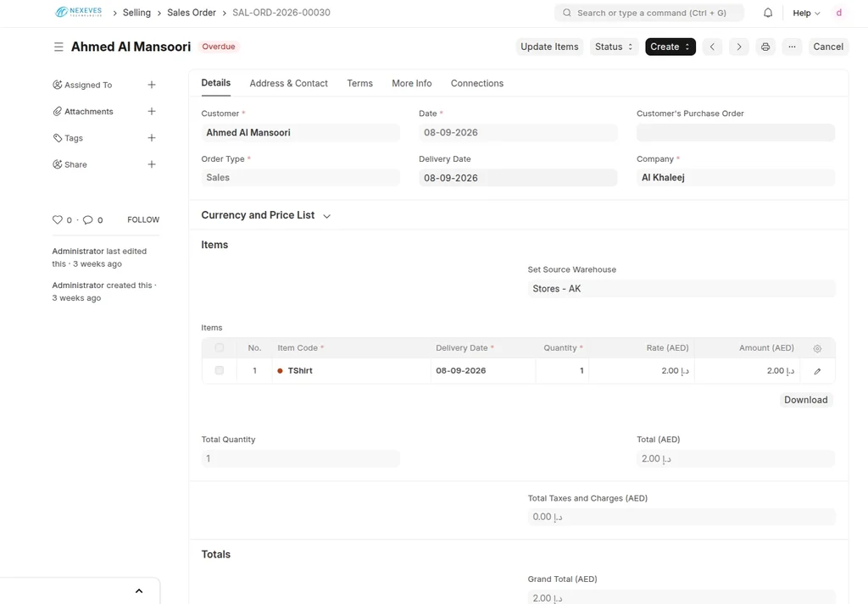Switch to the Details tab
This screenshot has height=604, width=868.
(216, 83)
